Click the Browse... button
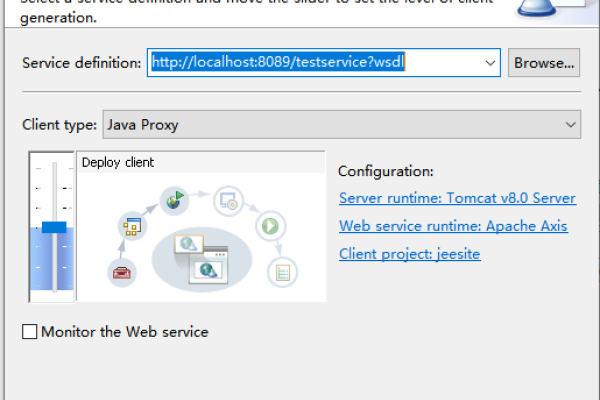 [x=544, y=63]
